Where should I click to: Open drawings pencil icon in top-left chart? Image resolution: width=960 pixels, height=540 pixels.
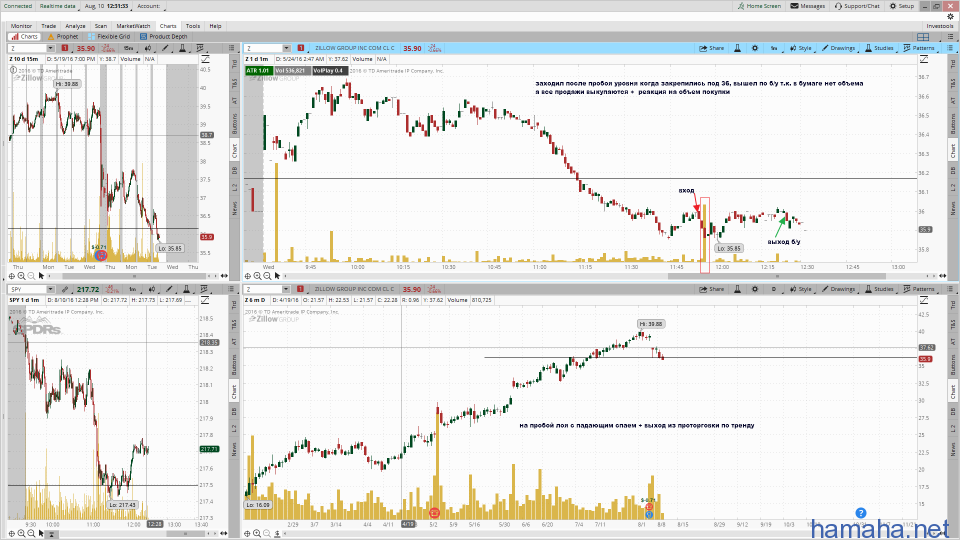pyautogui.click(x=165, y=48)
